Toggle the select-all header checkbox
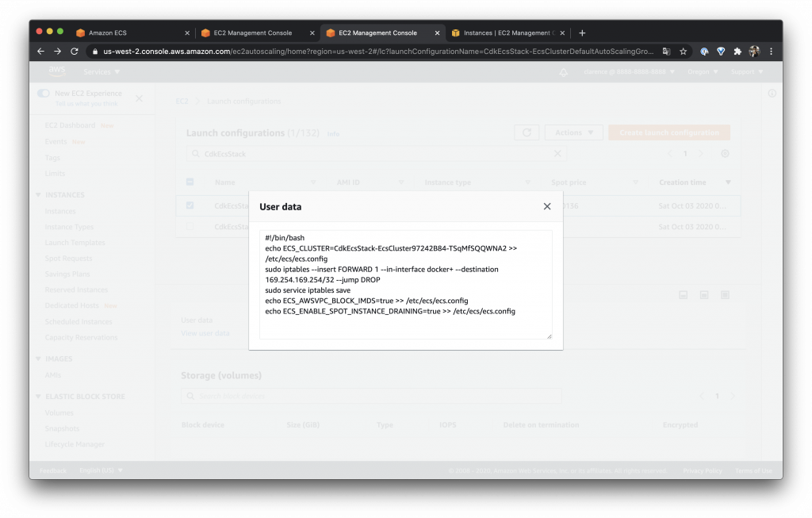812x518 pixels. 190,182
